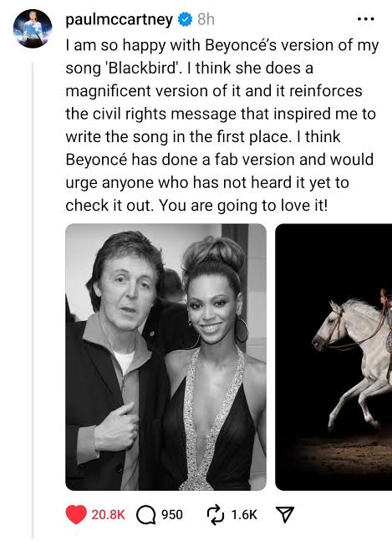The height and width of the screenshot is (546, 392).
Task: Open replies via the comment bubble icon
Action: coord(146,515)
